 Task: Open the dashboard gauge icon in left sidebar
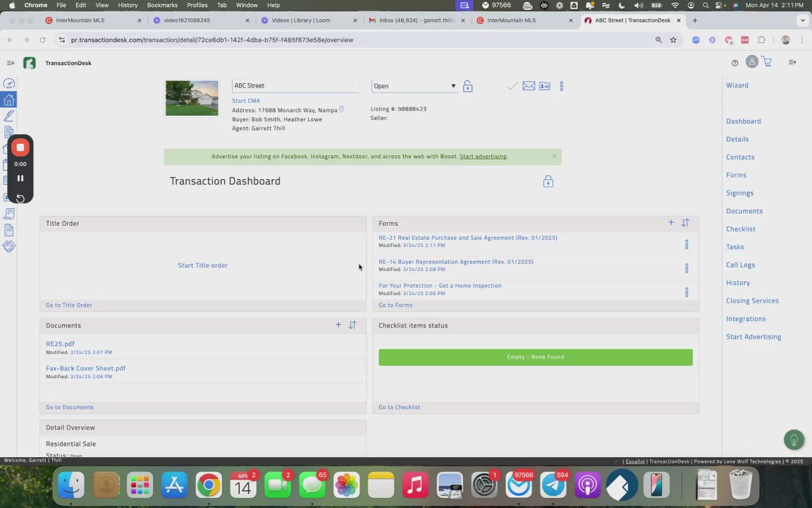coord(8,83)
